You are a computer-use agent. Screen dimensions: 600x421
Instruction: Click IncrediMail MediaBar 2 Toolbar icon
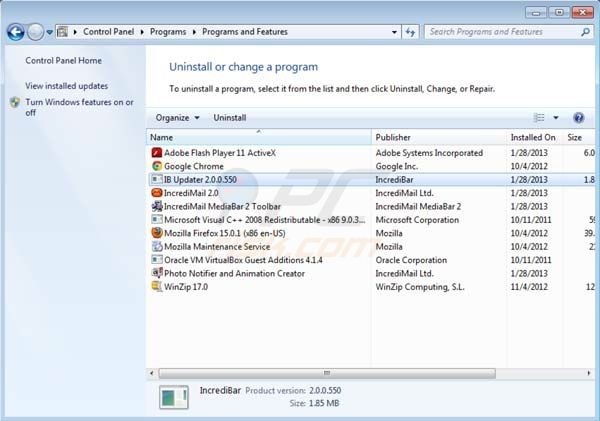(x=157, y=206)
